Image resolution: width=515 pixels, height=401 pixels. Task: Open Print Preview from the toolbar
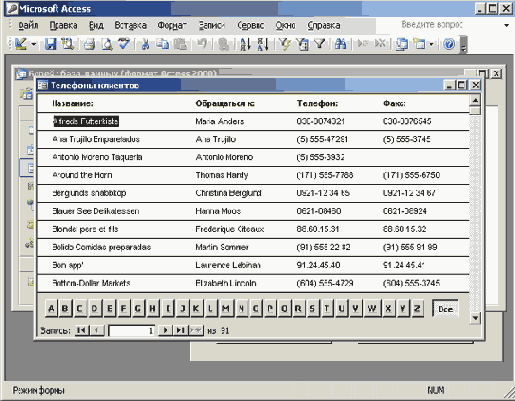pos(107,44)
